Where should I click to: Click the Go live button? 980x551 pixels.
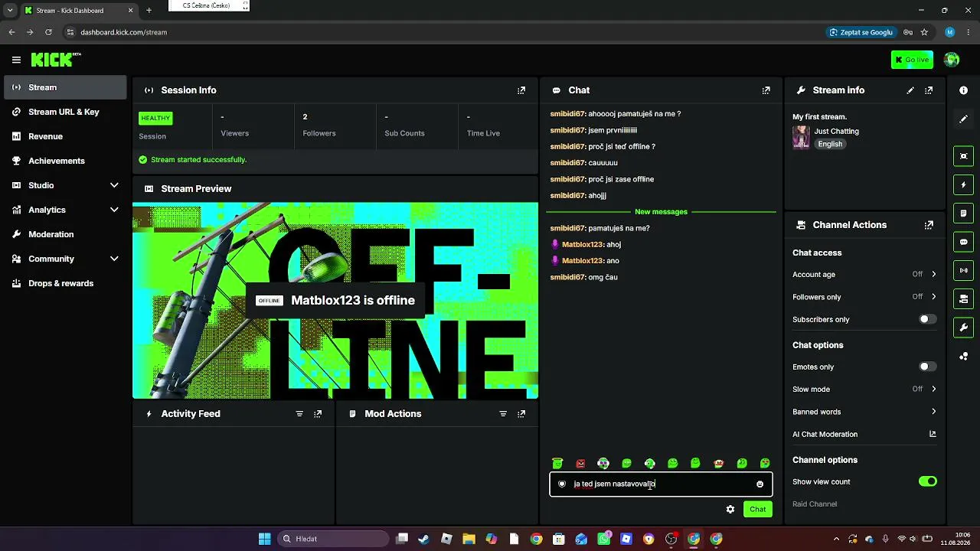click(x=912, y=60)
